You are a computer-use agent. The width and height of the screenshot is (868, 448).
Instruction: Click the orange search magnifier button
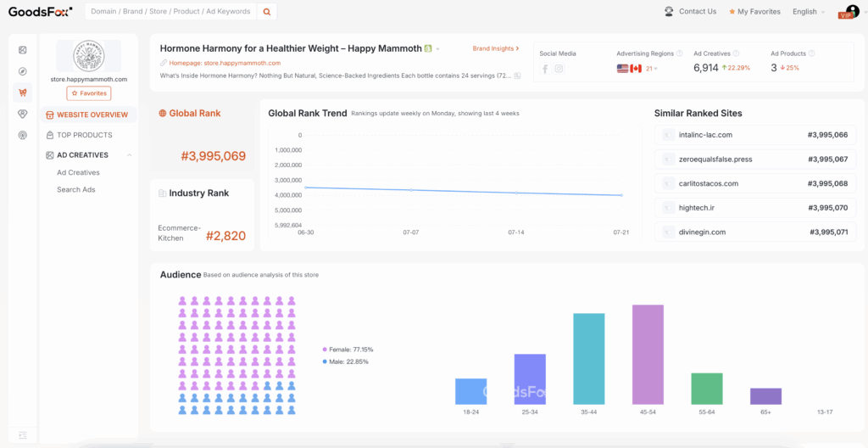267,12
